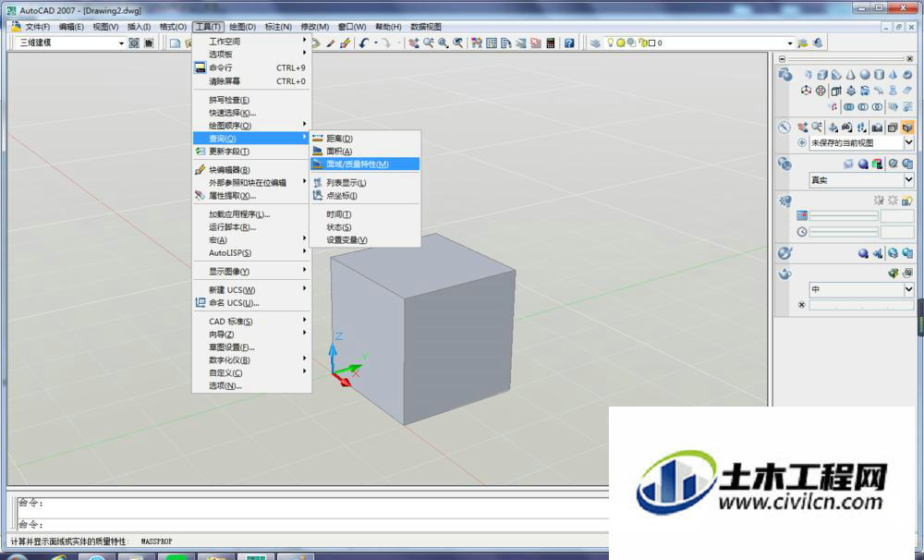Select the box solid tool in dashboard

[x=822, y=74]
